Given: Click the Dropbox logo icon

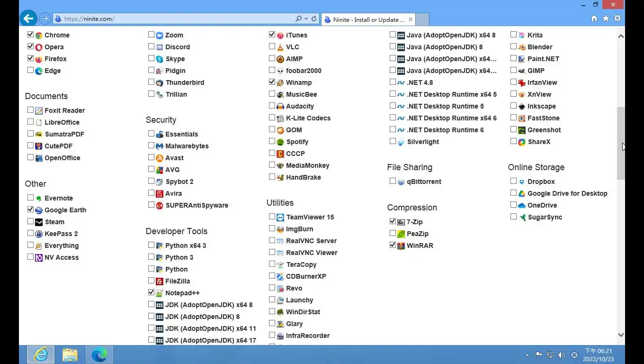Looking at the screenshot, I should point(522,182).
